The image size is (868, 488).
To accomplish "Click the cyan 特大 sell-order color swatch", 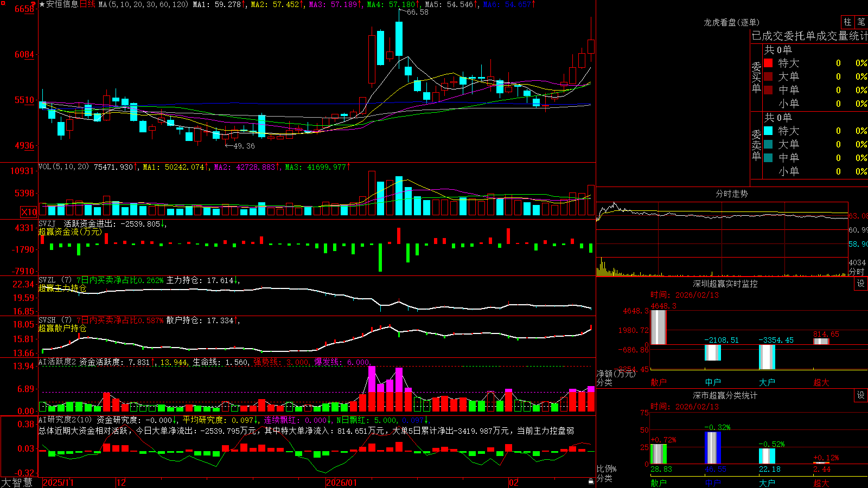I will point(768,131).
